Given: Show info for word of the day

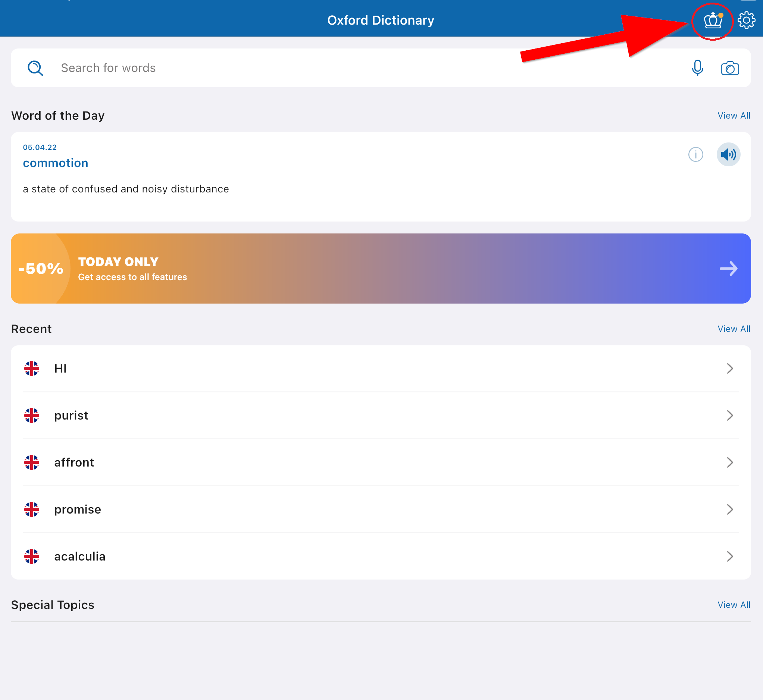Looking at the screenshot, I should [x=695, y=154].
